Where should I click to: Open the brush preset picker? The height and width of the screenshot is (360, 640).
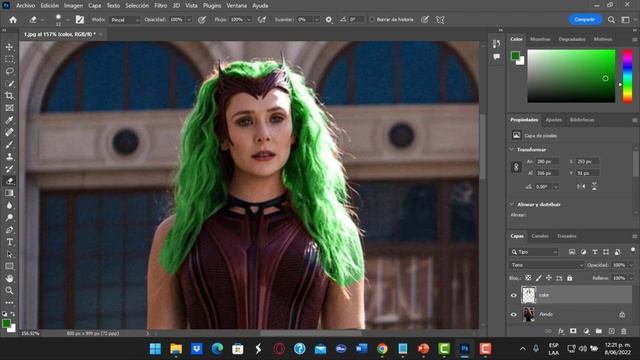[62, 20]
